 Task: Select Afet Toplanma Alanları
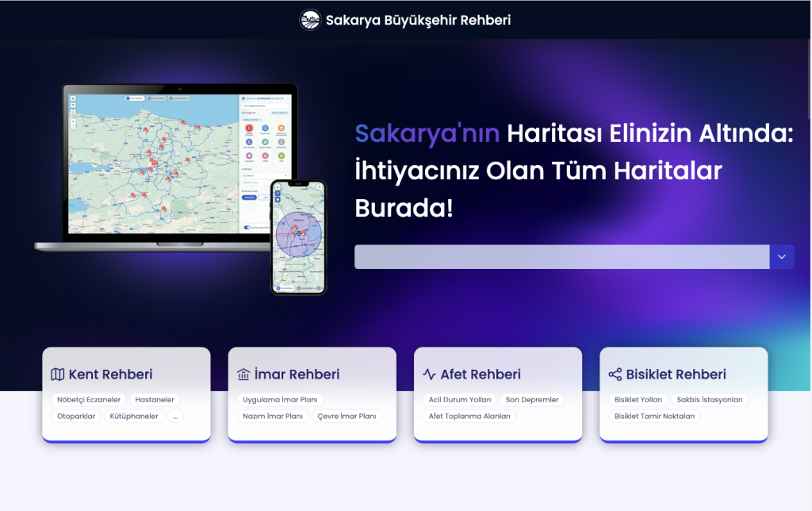(x=469, y=416)
